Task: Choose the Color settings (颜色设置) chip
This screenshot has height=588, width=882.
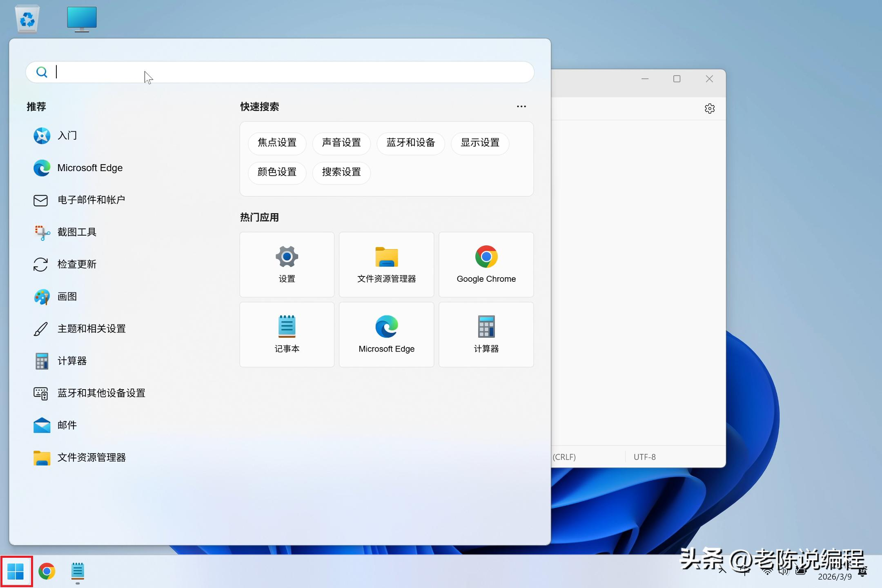Action: pyautogui.click(x=277, y=172)
